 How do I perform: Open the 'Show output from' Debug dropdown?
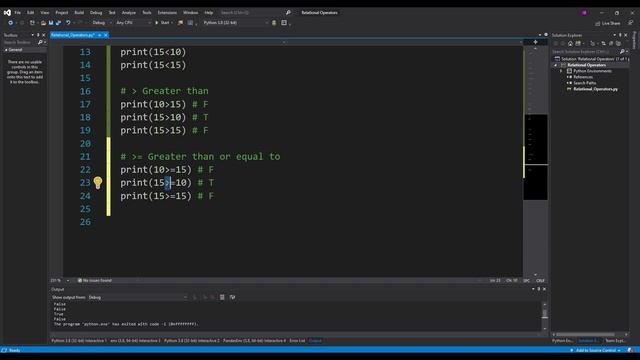tap(138, 298)
